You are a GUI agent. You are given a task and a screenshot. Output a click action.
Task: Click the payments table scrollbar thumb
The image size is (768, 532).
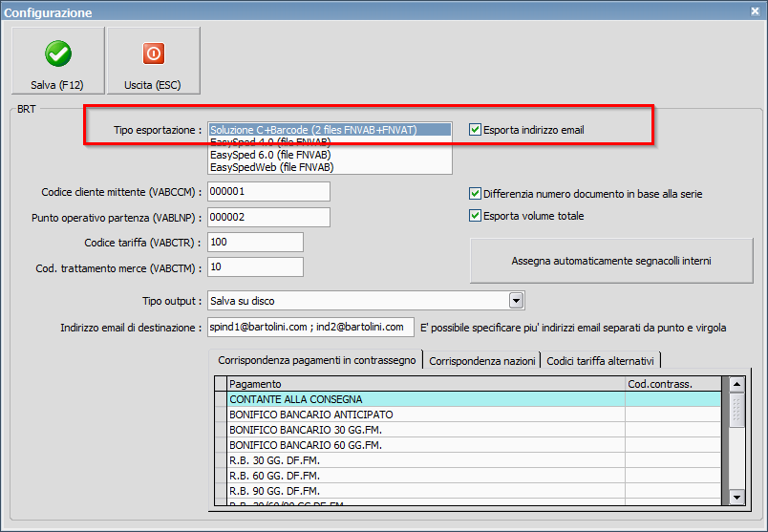[736, 410]
